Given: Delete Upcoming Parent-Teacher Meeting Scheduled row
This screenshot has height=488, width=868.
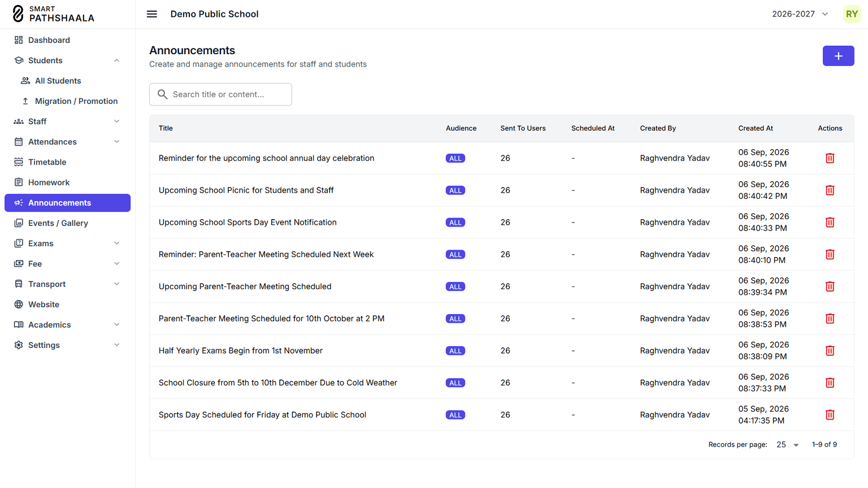Looking at the screenshot, I should 830,287.
